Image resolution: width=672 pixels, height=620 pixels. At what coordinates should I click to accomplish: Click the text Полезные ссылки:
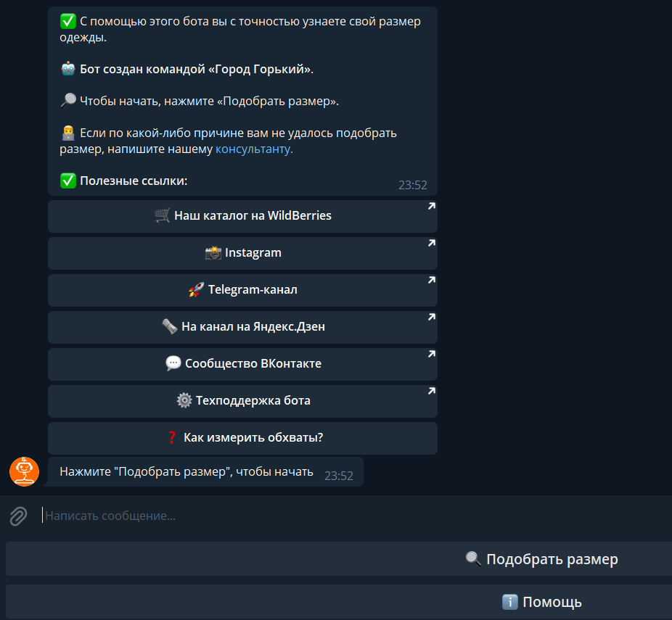[x=134, y=181]
